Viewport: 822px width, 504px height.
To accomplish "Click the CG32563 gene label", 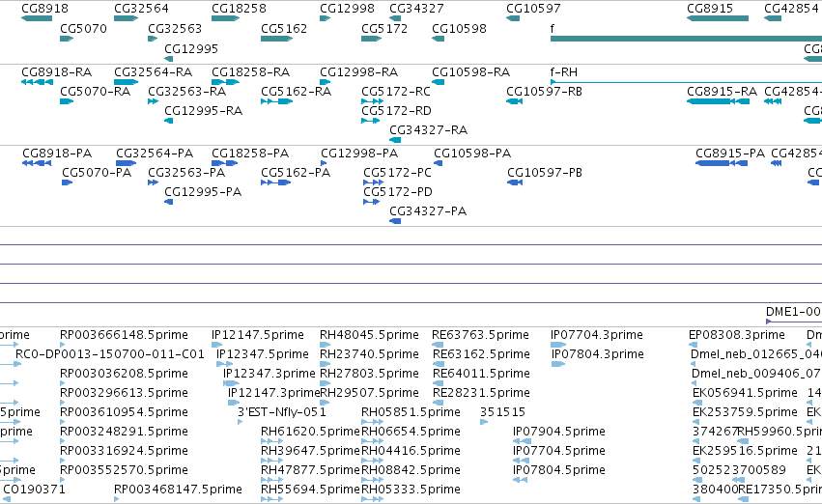I will tap(175, 28).
